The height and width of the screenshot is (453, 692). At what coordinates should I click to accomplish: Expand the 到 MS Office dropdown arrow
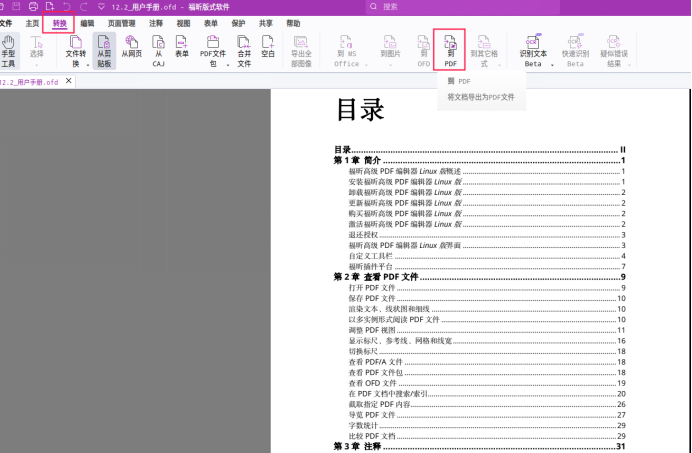pos(366,65)
